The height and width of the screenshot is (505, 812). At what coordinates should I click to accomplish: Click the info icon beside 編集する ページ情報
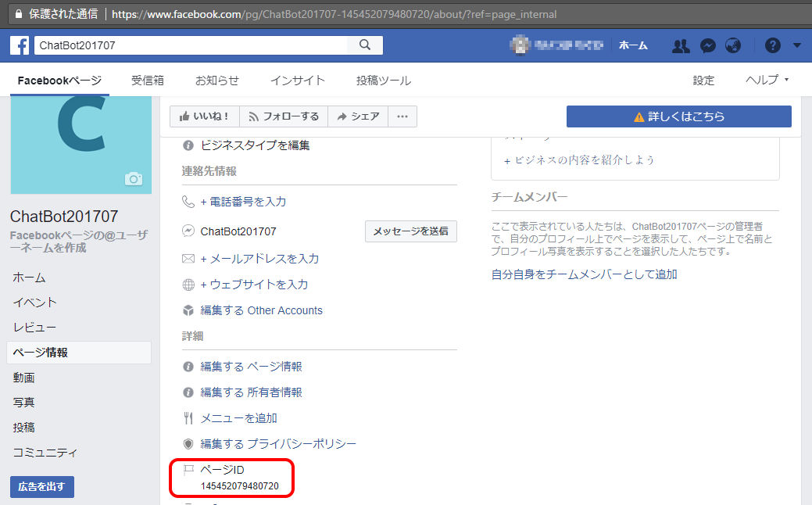click(188, 367)
